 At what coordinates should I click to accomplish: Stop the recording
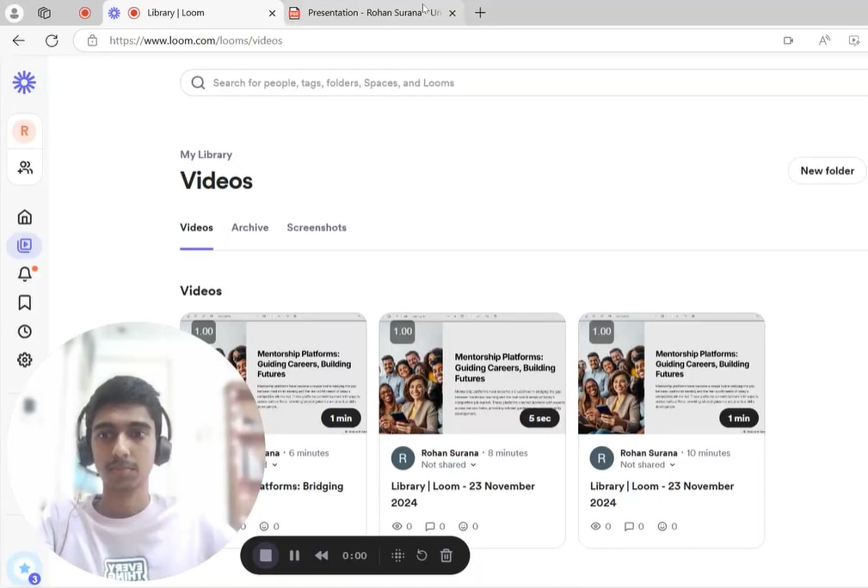coord(266,555)
